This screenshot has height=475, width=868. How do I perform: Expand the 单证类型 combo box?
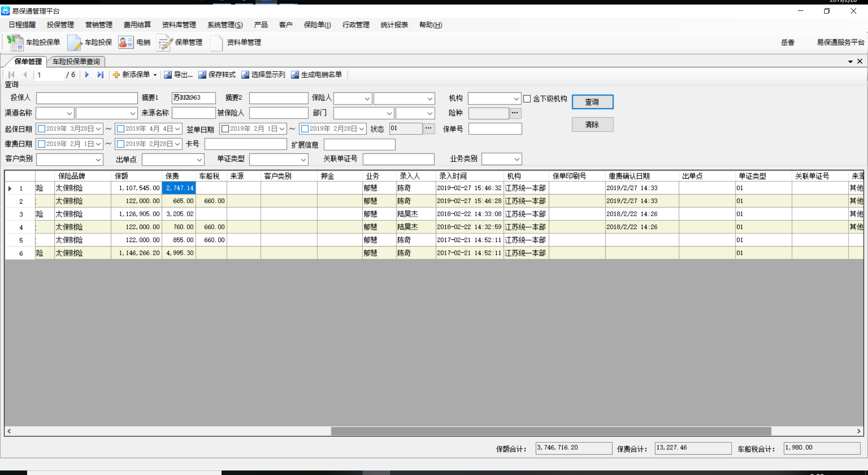(x=303, y=160)
